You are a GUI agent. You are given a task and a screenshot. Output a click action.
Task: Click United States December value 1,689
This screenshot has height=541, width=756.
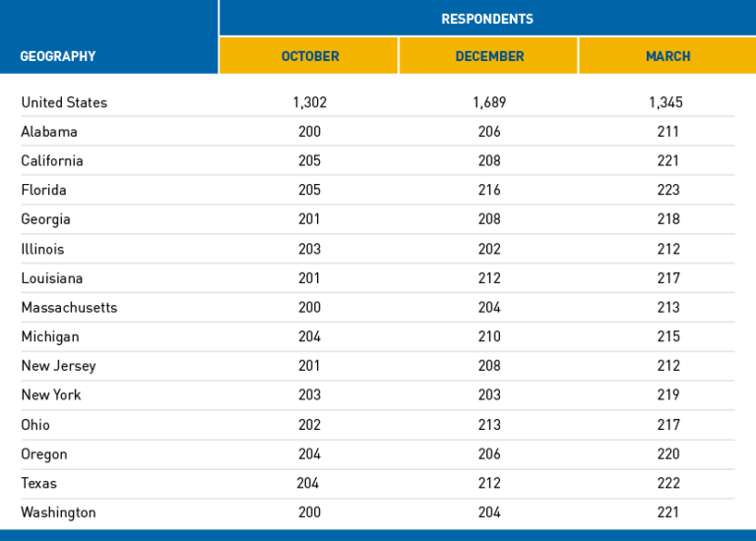(x=489, y=102)
